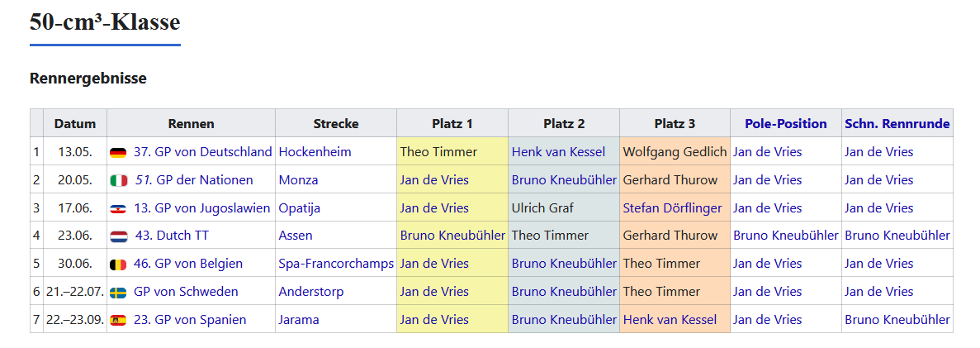980x348 pixels.
Task: Open the Monza circuit link
Action: [300, 180]
